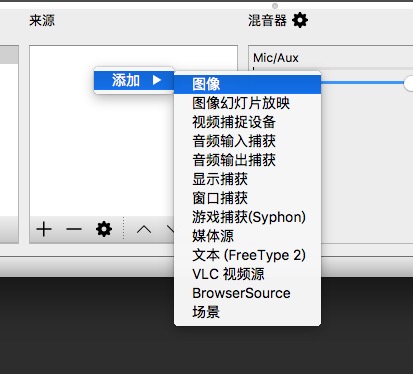Open mixer settings gear icon
Image resolution: width=413 pixels, height=374 pixels.
(x=300, y=21)
